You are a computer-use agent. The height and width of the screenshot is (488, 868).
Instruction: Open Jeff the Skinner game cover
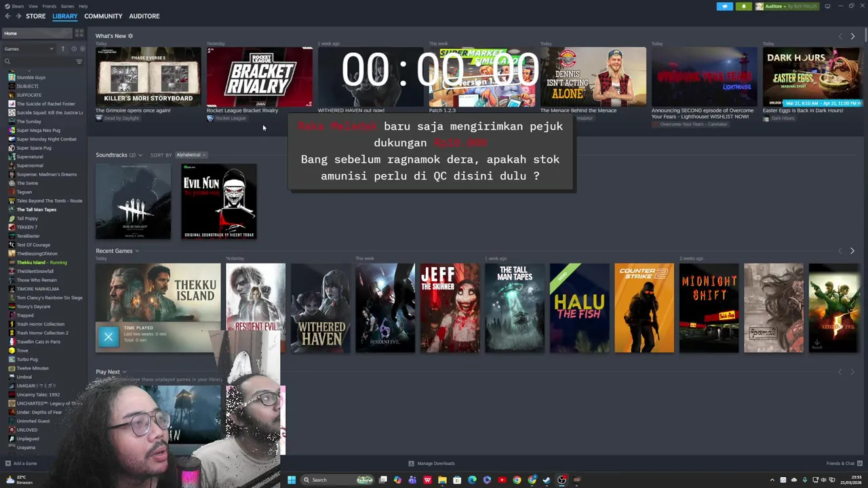click(450, 308)
